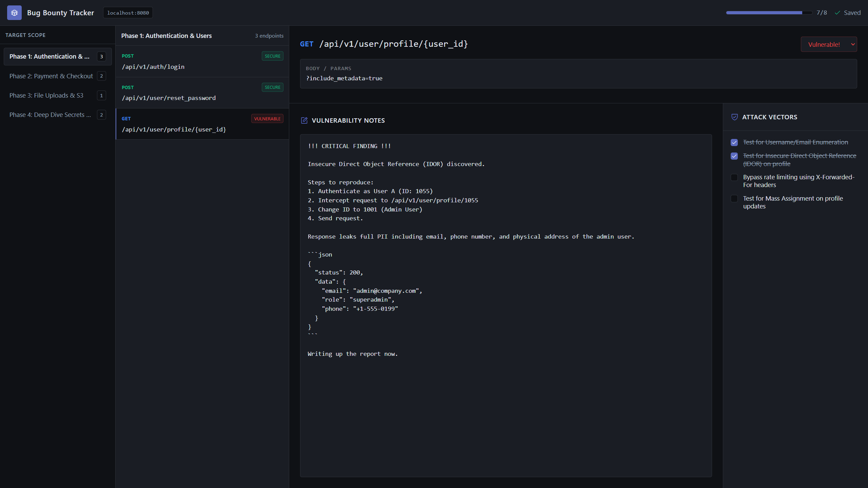The image size is (868, 488).
Task: Click the 'Phase 1: Authentication & Users' list header
Action: [166, 36]
